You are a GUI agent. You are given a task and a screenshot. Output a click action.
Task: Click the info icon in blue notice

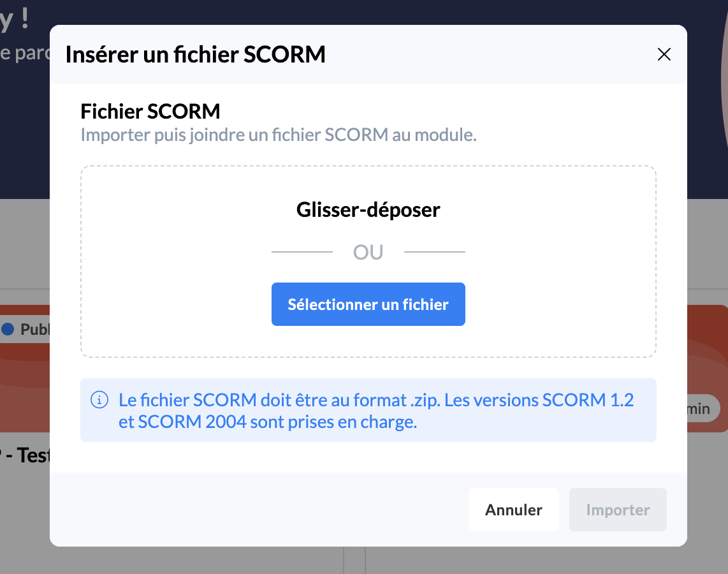pyautogui.click(x=99, y=400)
